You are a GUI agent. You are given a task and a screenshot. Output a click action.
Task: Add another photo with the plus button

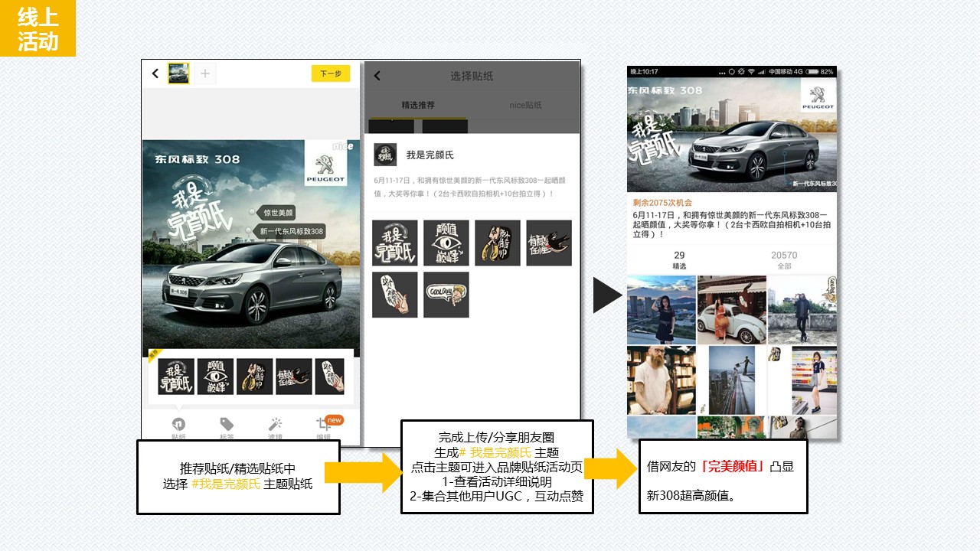tap(204, 73)
